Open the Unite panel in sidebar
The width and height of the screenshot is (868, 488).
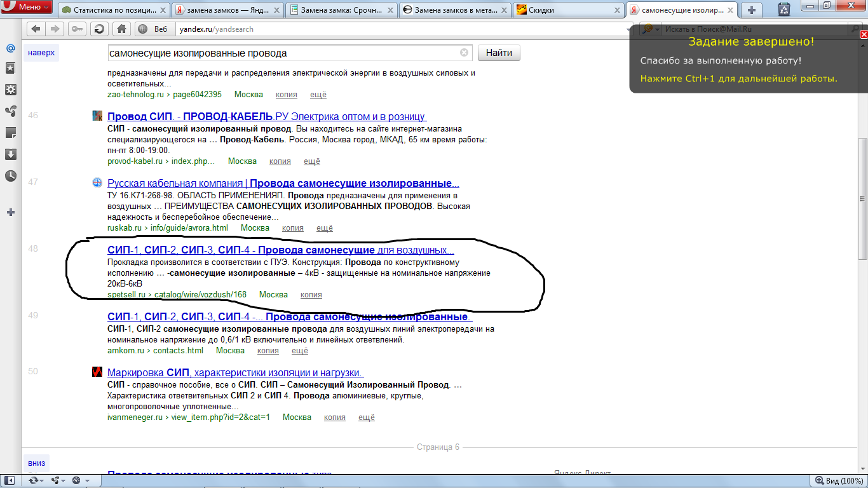point(10,111)
